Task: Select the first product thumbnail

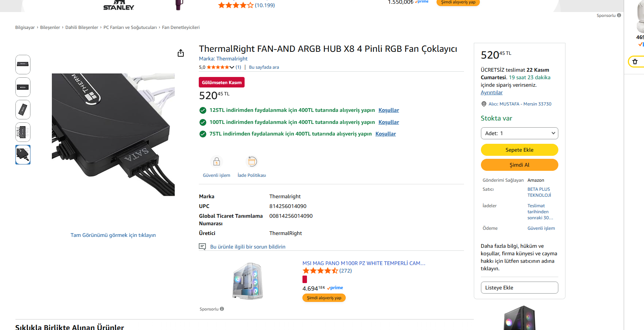Action: coord(23,65)
